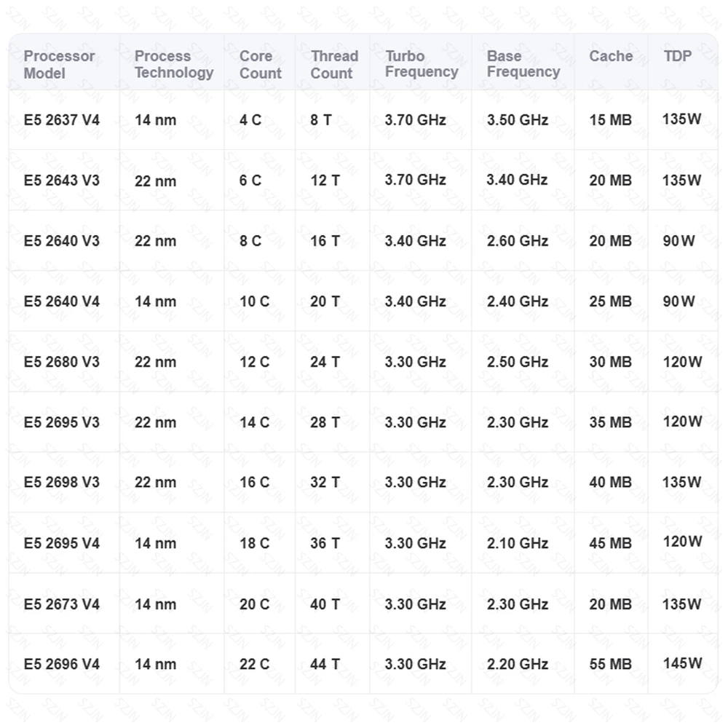Click the 22 C core count cell
This screenshot has width=728, height=728.
pos(254,664)
